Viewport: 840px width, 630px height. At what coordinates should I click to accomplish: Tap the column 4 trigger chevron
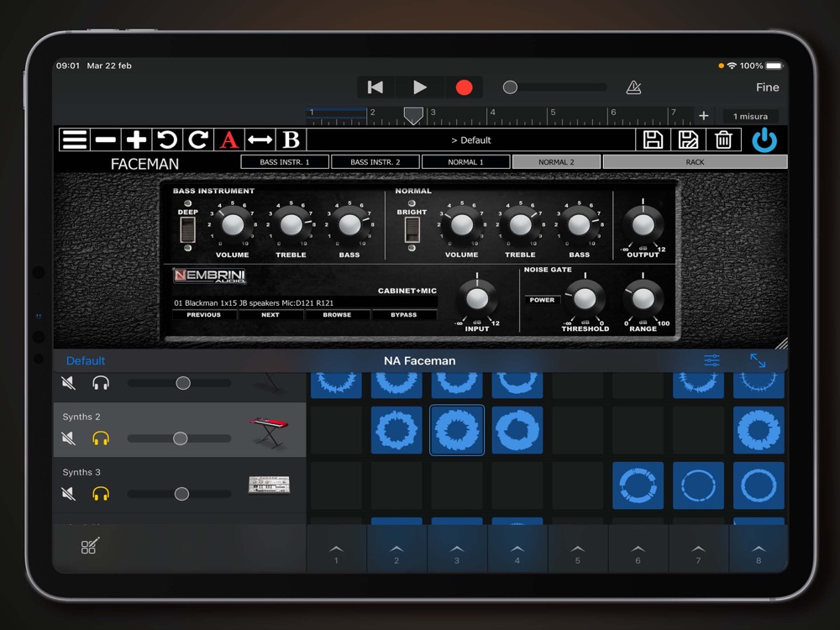(517, 550)
